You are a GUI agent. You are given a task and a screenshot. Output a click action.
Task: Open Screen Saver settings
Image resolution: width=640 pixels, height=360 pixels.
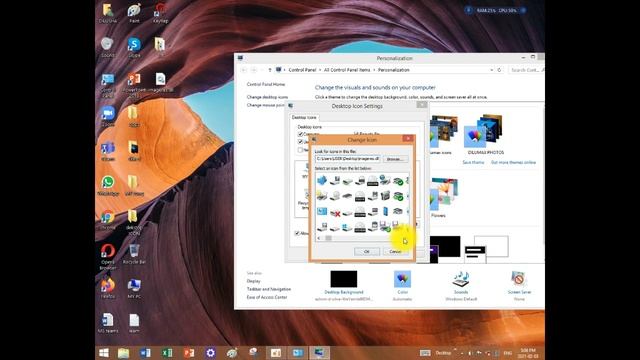519,286
